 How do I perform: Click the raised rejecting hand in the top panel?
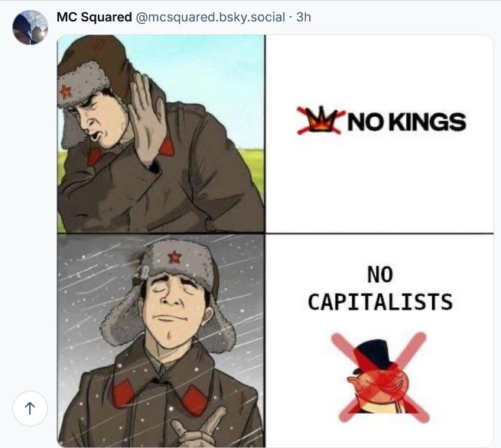click(144, 112)
